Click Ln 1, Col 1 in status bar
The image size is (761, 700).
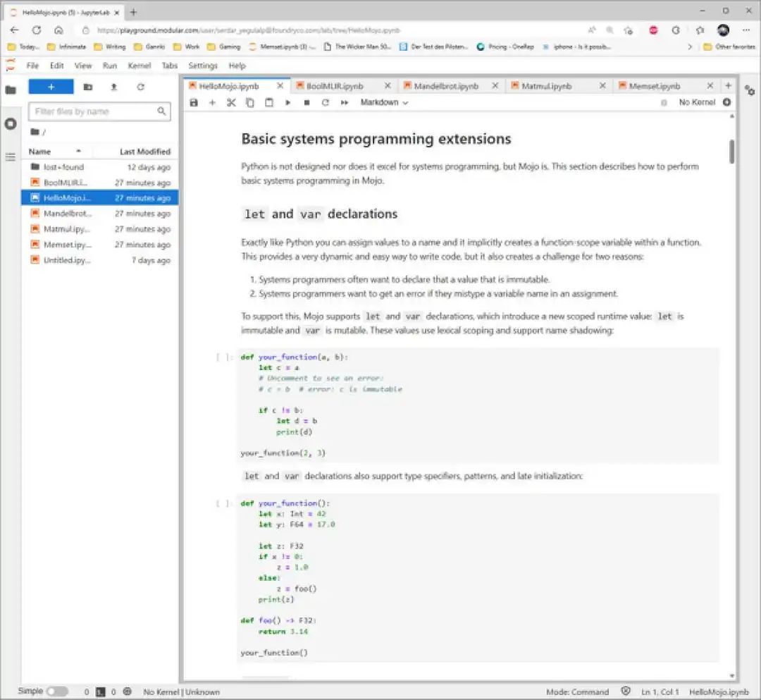(660, 692)
